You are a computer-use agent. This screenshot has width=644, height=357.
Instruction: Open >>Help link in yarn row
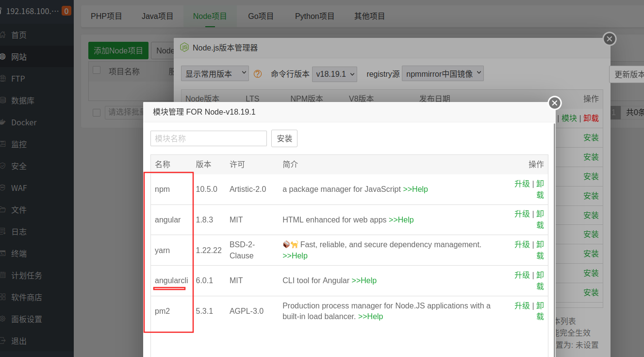[295, 255]
